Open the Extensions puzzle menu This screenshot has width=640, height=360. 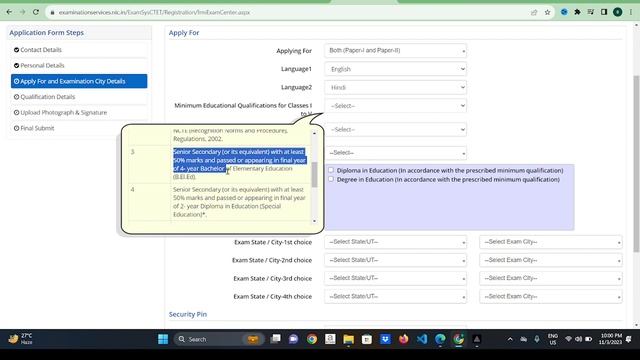[x=577, y=12]
